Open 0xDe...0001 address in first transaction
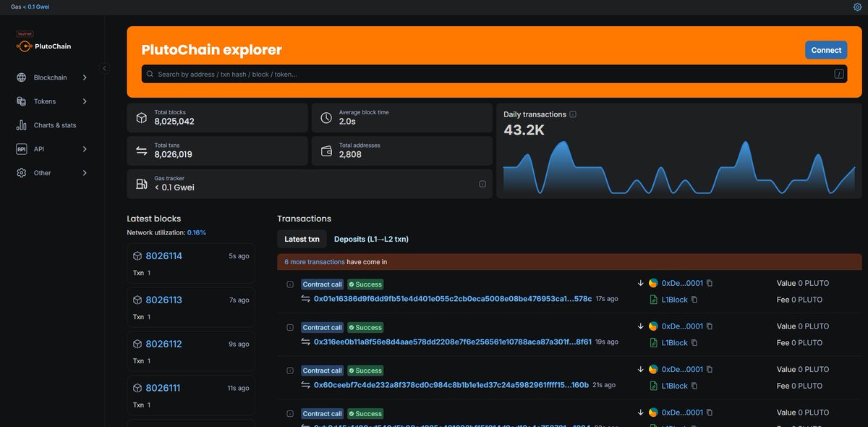The image size is (868, 427). click(x=682, y=283)
